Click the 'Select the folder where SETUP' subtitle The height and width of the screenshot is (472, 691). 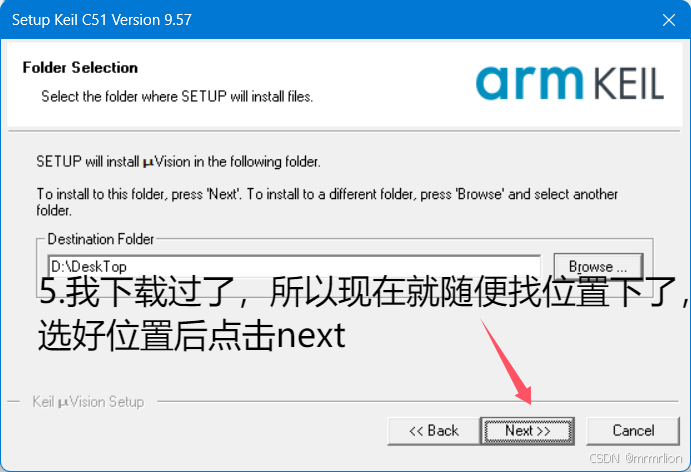(177, 96)
